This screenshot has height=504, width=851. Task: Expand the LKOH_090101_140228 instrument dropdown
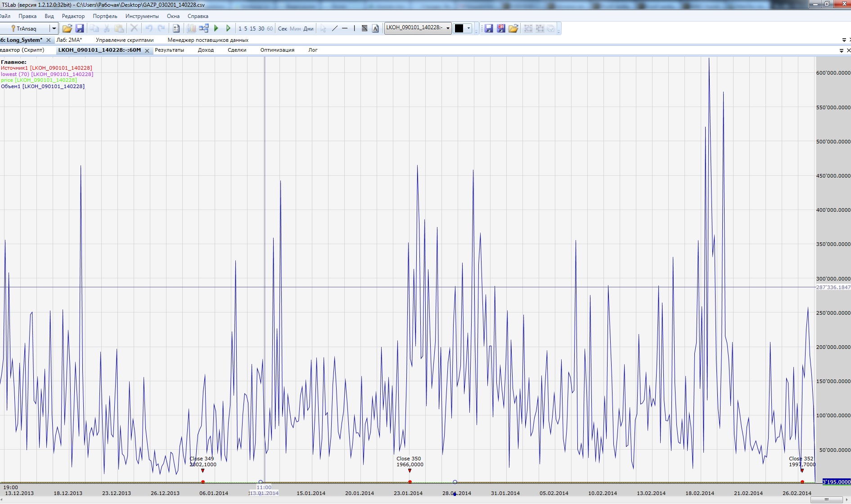point(448,28)
